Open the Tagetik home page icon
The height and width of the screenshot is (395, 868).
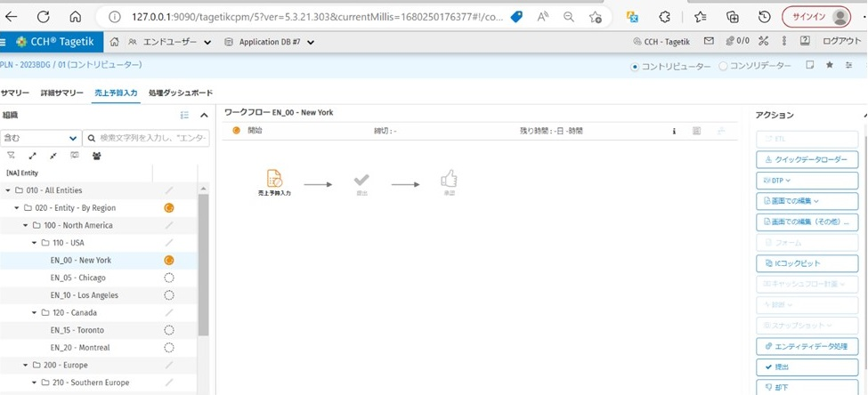(115, 41)
